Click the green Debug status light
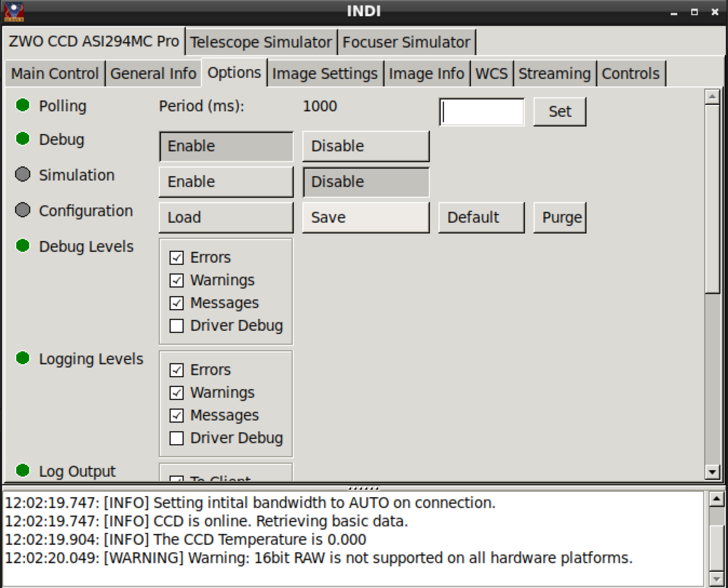728x588 pixels. (23, 139)
